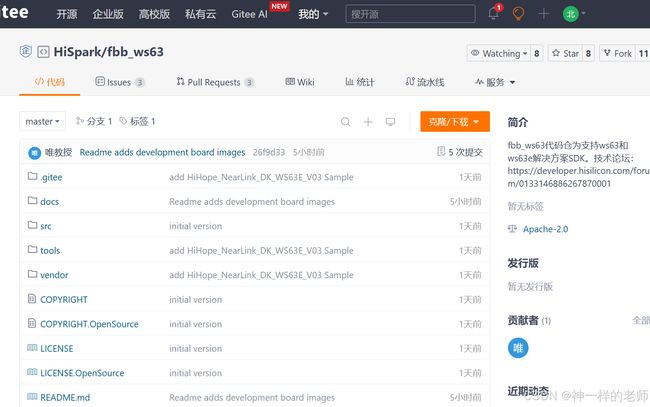This screenshot has height=407, width=650.
Task: Click the commit hash 26f9d33
Action: 269,153
